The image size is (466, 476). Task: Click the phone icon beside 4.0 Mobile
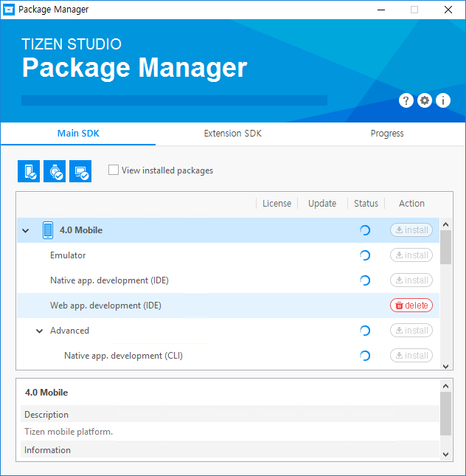click(48, 230)
